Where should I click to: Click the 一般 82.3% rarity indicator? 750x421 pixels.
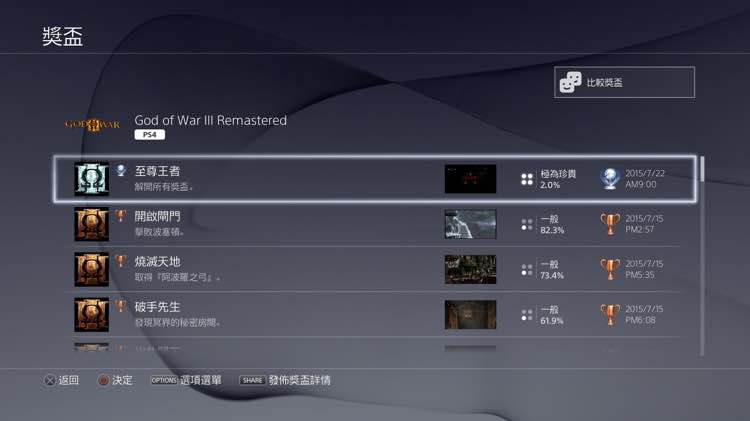point(543,224)
